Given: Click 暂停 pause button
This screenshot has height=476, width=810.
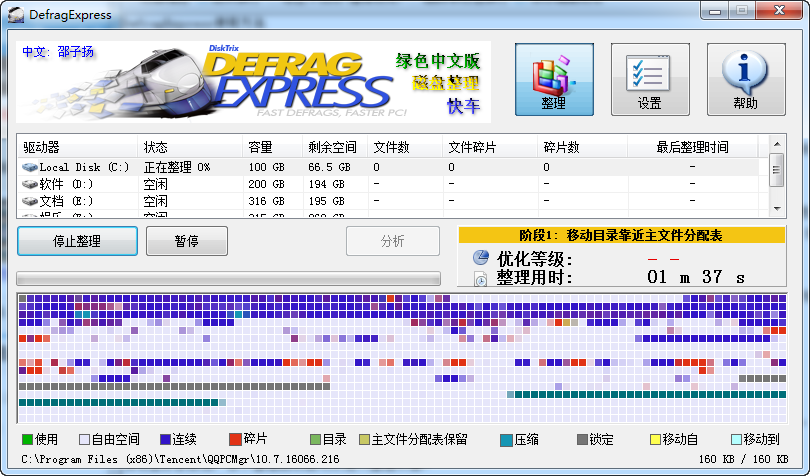Looking at the screenshot, I should (187, 241).
